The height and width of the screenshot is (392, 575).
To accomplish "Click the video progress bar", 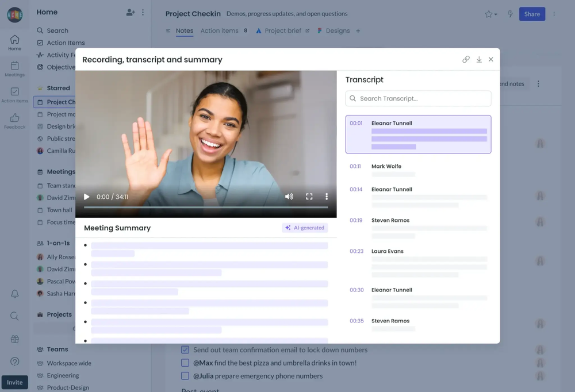I will click(206, 207).
